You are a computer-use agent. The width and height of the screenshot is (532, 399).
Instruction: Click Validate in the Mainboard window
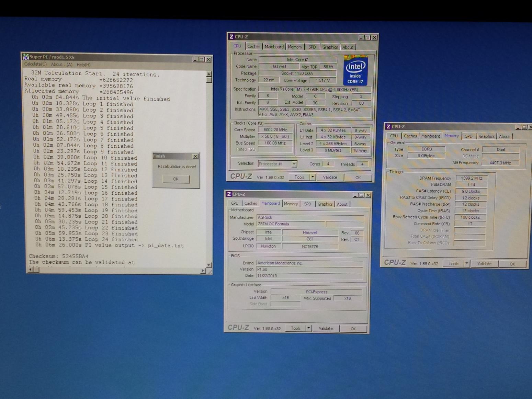[326, 329]
